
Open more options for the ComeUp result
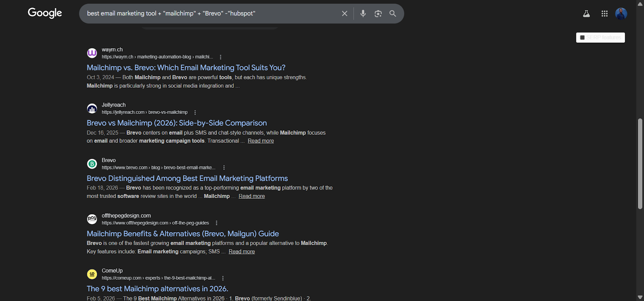click(223, 278)
